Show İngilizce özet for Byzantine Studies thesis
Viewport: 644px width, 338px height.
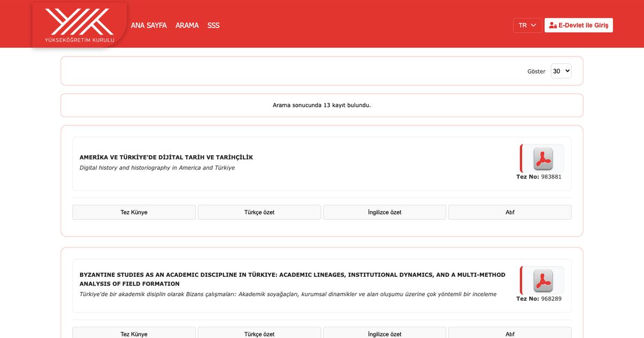point(384,334)
